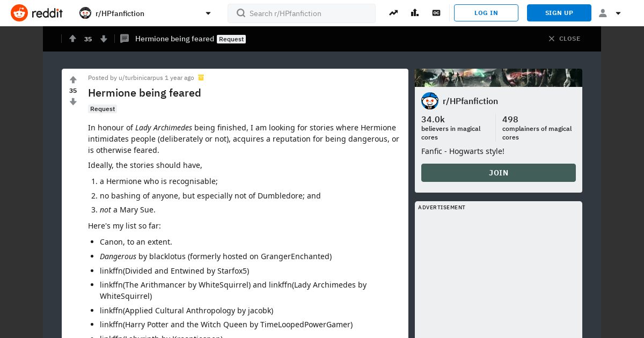Click the '498' online count
Viewport: 644px width, 338px height.
click(x=510, y=119)
